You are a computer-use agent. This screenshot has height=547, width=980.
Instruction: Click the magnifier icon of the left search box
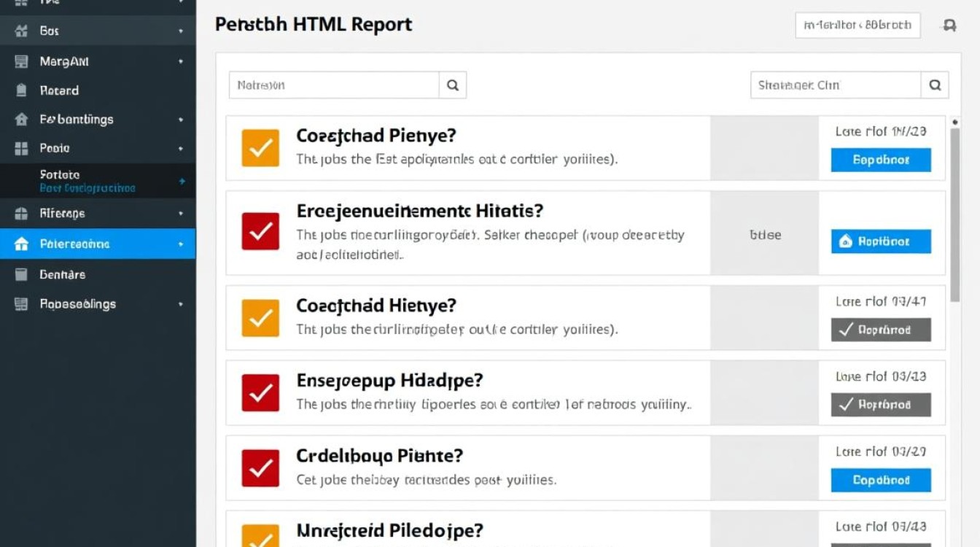tap(453, 85)
